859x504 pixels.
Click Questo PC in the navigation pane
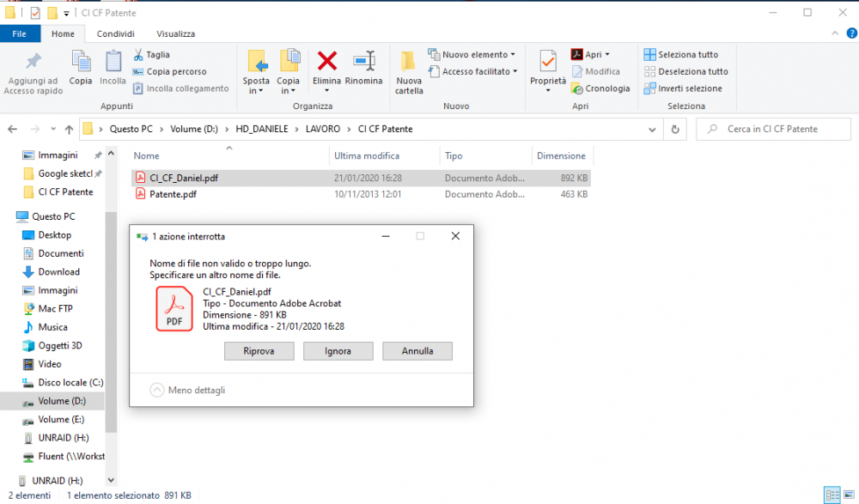coord(46,216)
